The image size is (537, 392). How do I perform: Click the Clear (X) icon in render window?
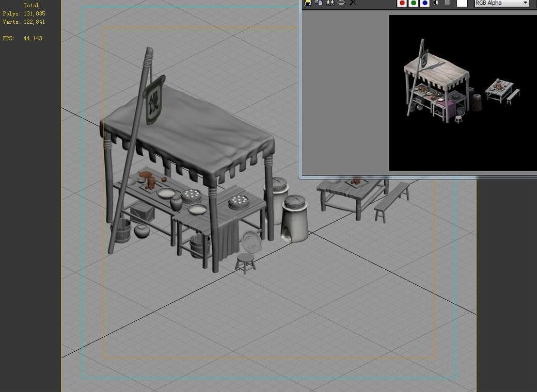(x=353, y=3)
